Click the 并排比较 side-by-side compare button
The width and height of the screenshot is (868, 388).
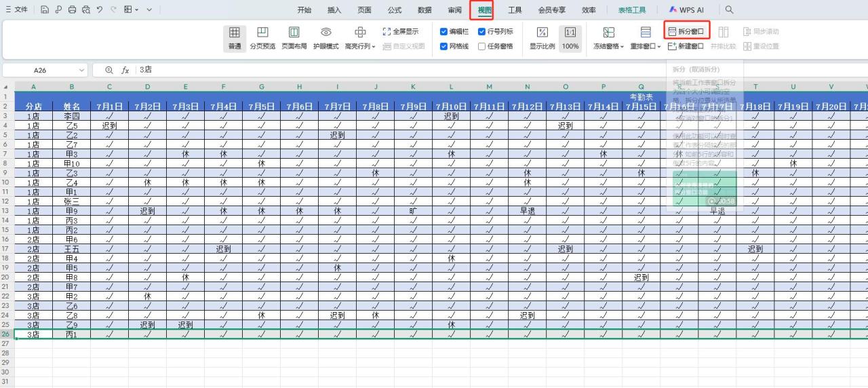click(x=724, y=39)
